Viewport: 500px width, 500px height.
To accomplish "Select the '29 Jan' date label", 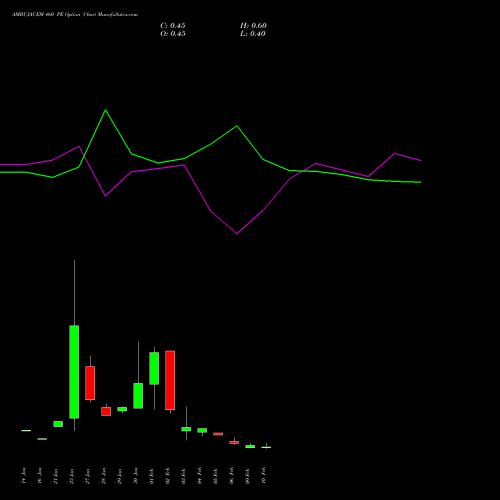I will tap(120, 475).
